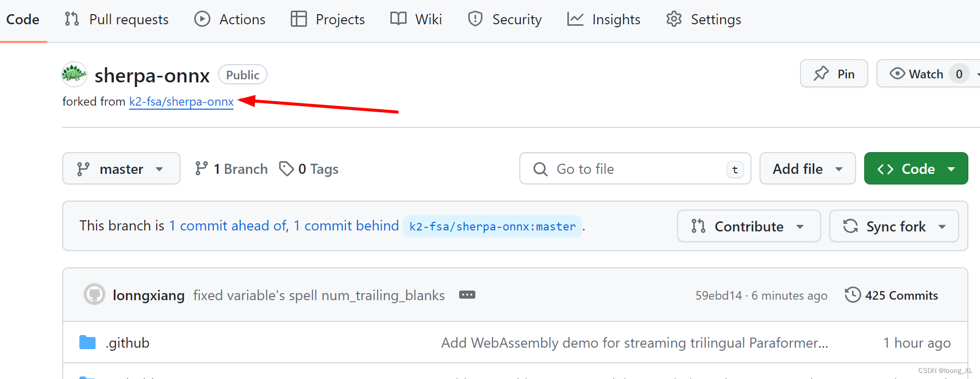Click the Projects table icon
This screenshot has height=379, width=980.
(x=299, y=19)
